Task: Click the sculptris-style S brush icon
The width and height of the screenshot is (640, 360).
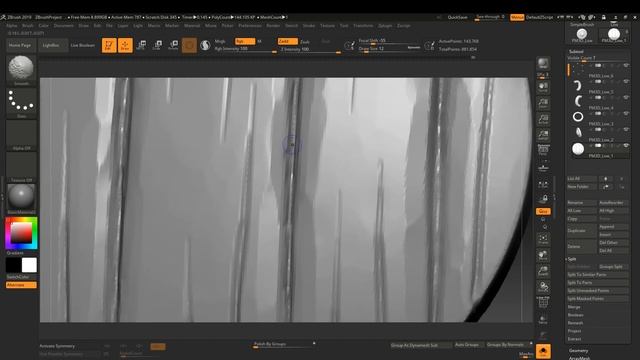Action: (x=205, y=45)
